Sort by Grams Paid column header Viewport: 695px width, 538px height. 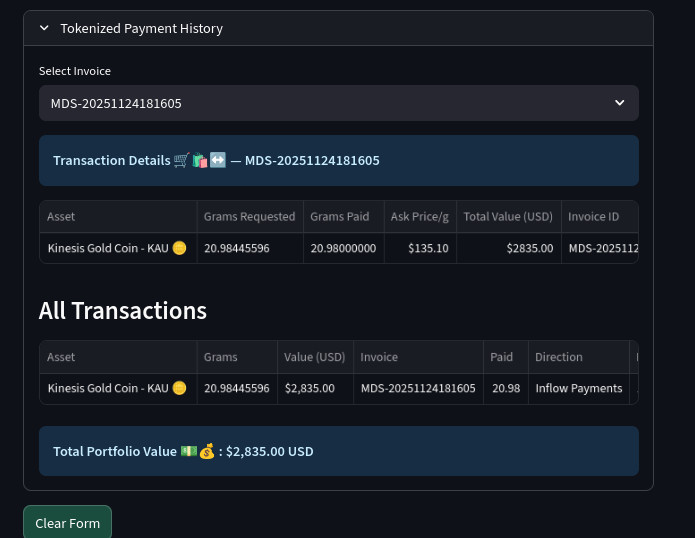click(x=339, y=216)
